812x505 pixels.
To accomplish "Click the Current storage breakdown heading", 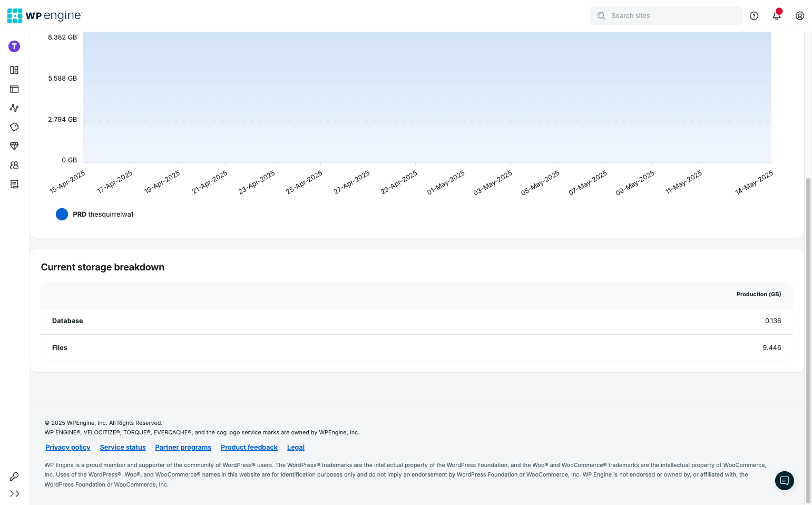I will click(103, 267).
